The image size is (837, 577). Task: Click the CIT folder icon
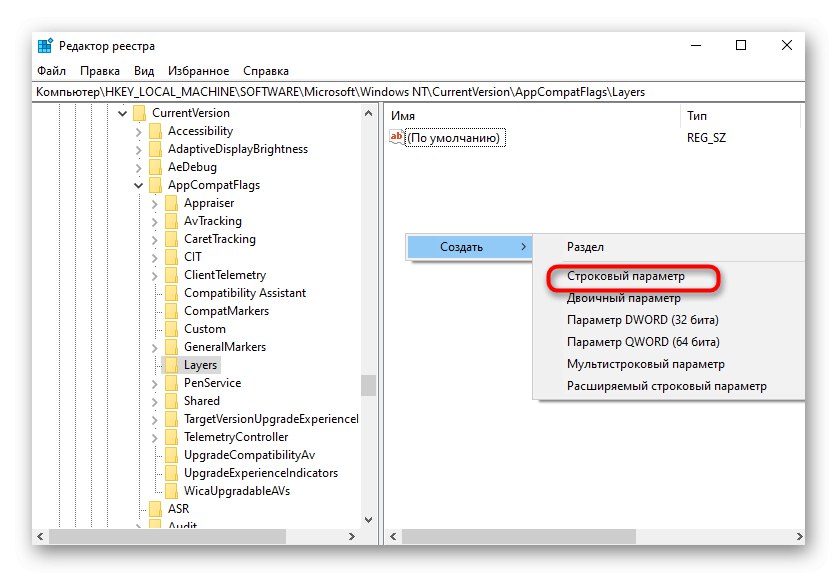coord(171,257)
